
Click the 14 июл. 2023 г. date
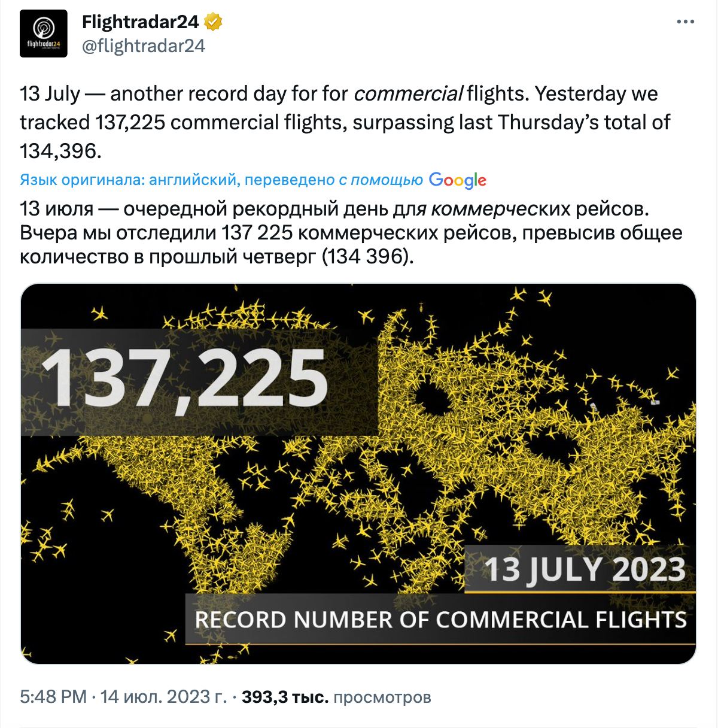point(163,697)
